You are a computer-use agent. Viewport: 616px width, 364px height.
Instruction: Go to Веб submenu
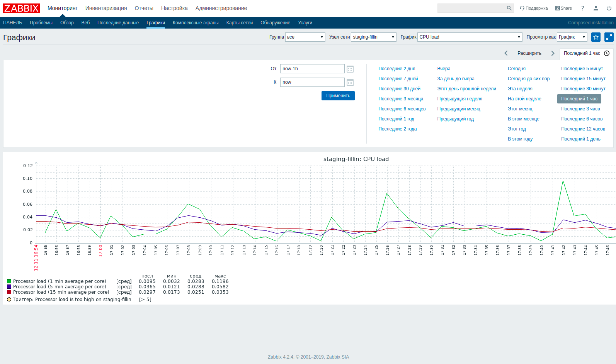point(85,23)
